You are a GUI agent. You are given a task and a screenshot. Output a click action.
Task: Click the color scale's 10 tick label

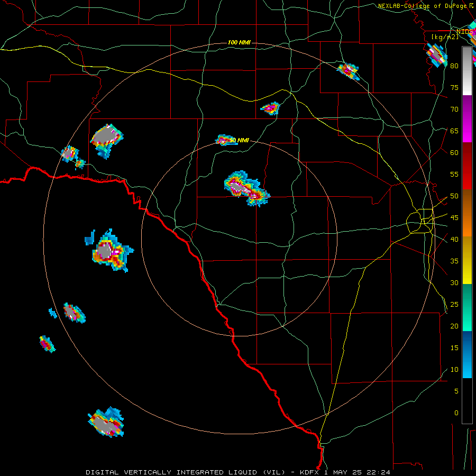pyautogui.click(x=454, y=370)
